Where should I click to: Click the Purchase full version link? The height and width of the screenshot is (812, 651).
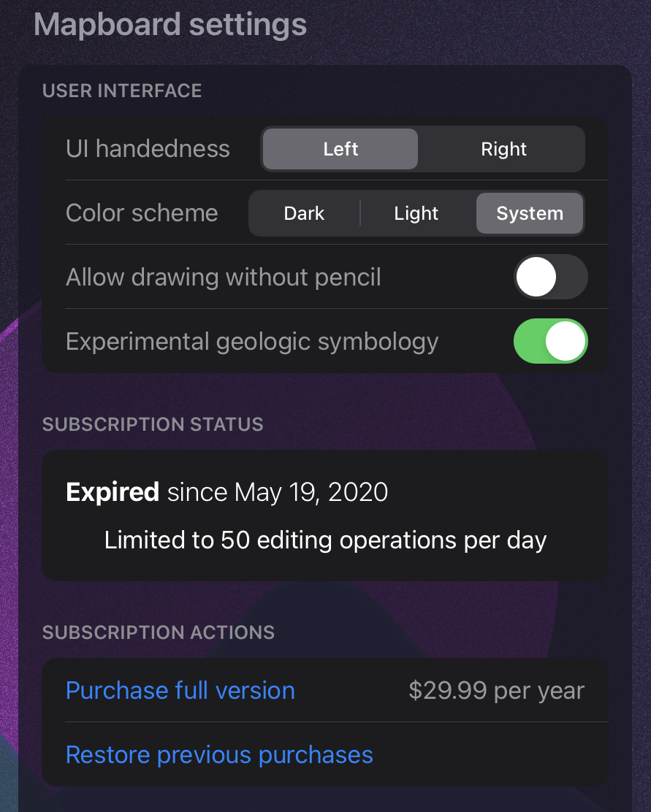[x=180, y=691]
